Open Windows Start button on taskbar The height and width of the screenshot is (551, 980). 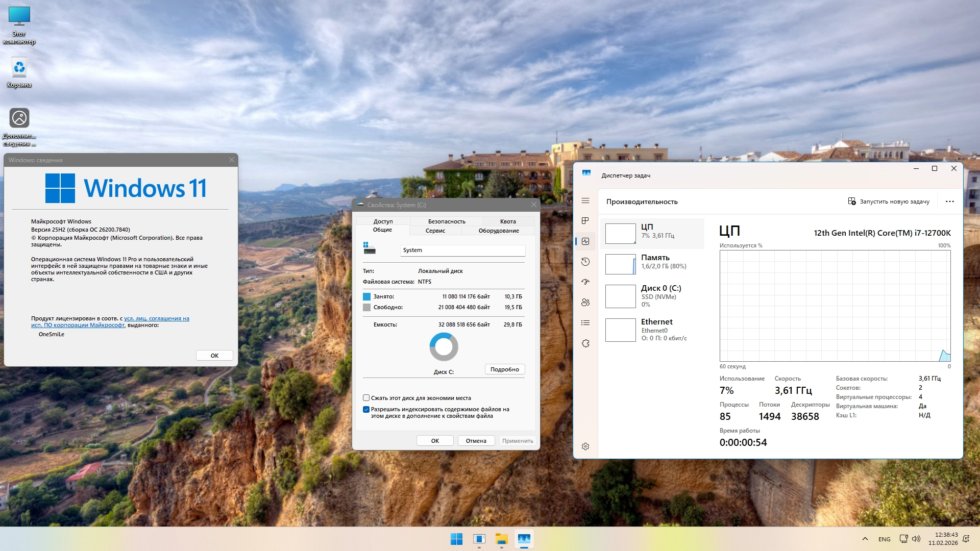coord(456,539)
